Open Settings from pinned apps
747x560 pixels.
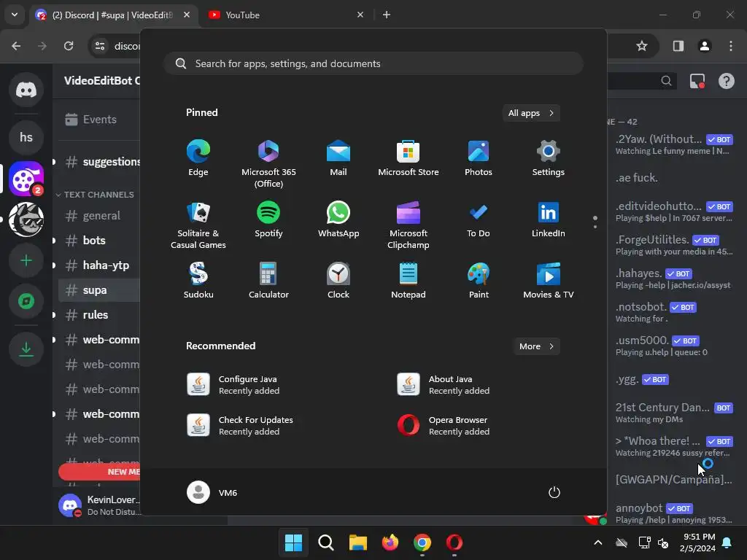[x=549, y=158]
